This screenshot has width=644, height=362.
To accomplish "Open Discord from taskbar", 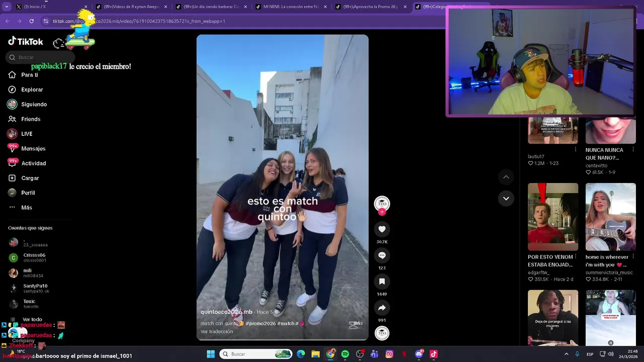I will pyautogui.click(x=419, y=354).
